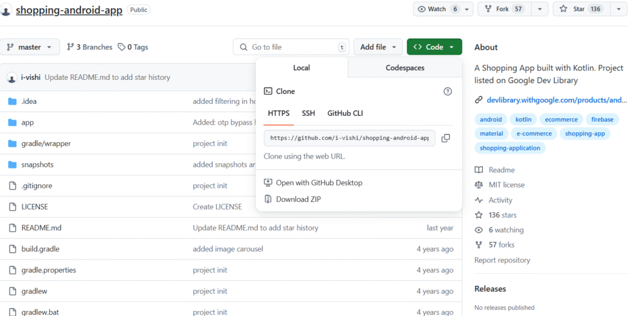The image size is (644, 316).
Task: Expand the Add file dropdown
Action: point(378,47)
